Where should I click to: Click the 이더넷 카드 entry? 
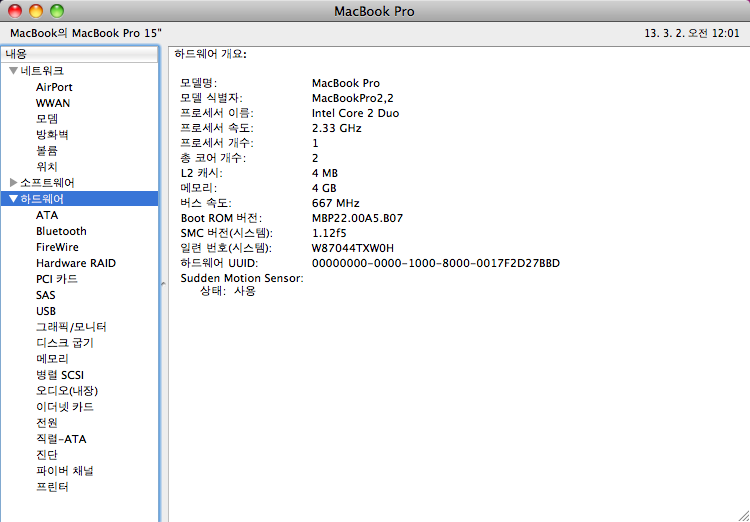(x=65, y=407)
